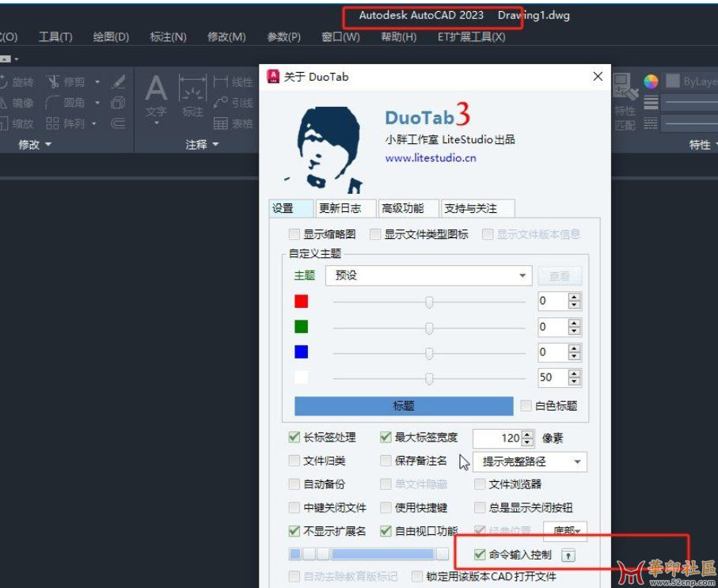Click the color wheel icon in Properties panel

(x=651, y=82)
